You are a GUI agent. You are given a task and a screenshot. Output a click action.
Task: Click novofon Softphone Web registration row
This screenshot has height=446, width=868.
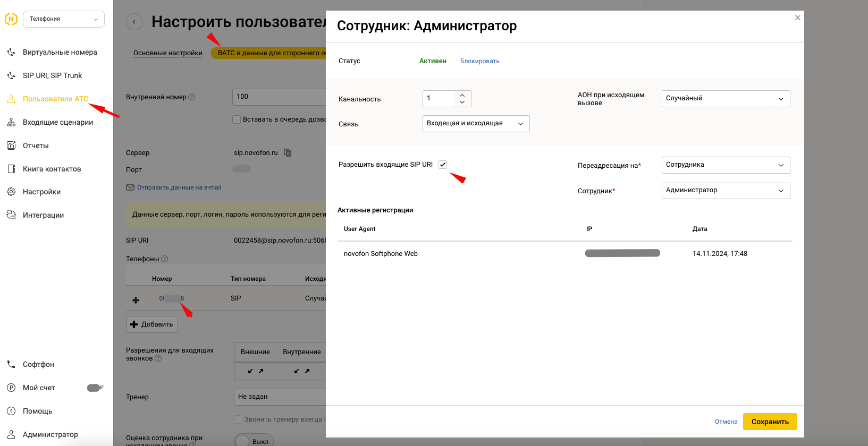click(565, 254)
